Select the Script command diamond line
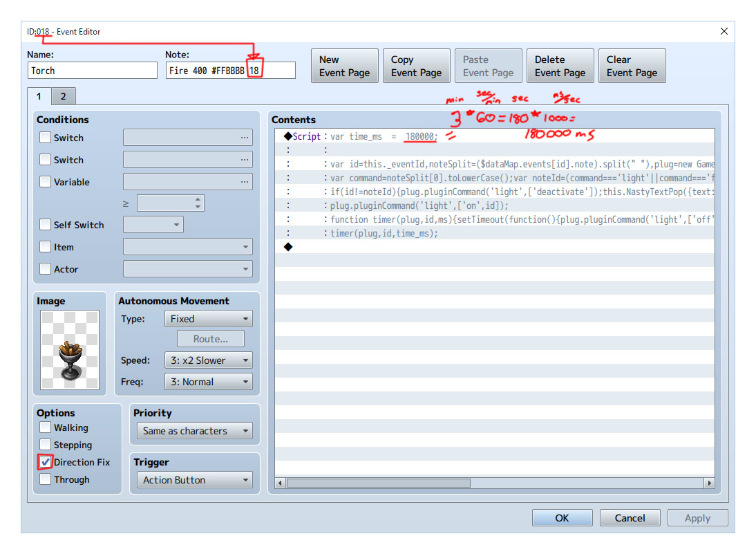The width and height of the screenshot is (756, 554). pyautogui.click(x=495, y=136)
